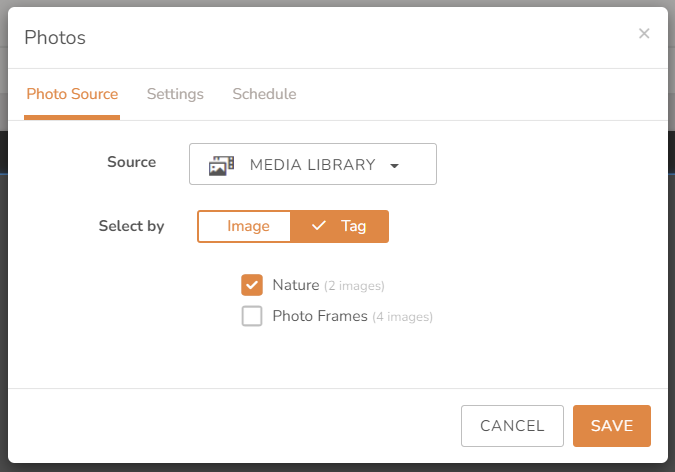
Task: Click the Source field label
Action: [132, 162]
